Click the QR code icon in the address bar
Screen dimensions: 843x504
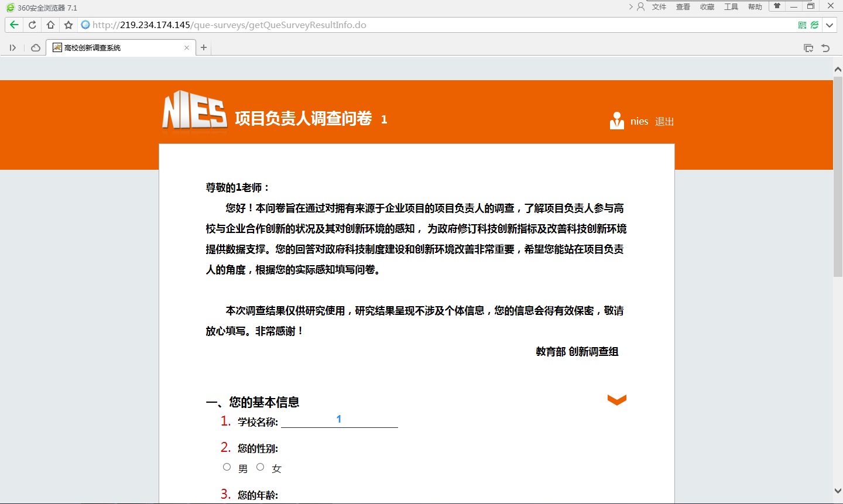click(x=802, y=25)
